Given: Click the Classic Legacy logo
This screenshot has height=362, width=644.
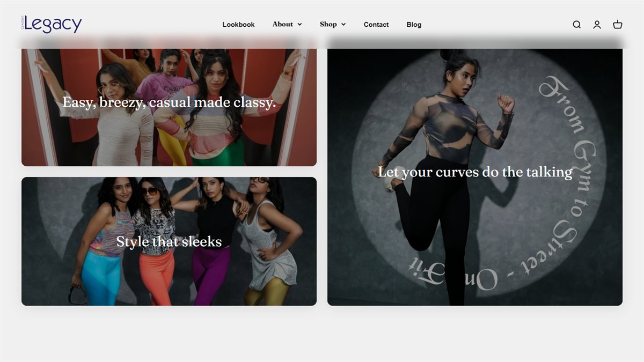Looking at the screenshot, I should [52, 24].
